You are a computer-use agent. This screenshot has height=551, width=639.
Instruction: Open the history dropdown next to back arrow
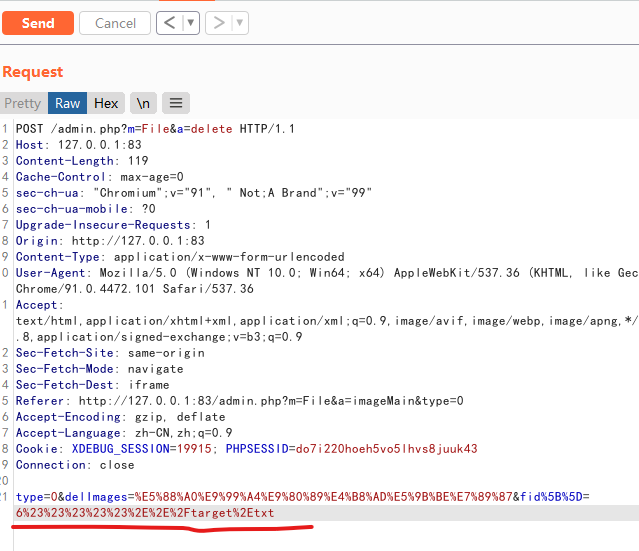click(191, 23)
